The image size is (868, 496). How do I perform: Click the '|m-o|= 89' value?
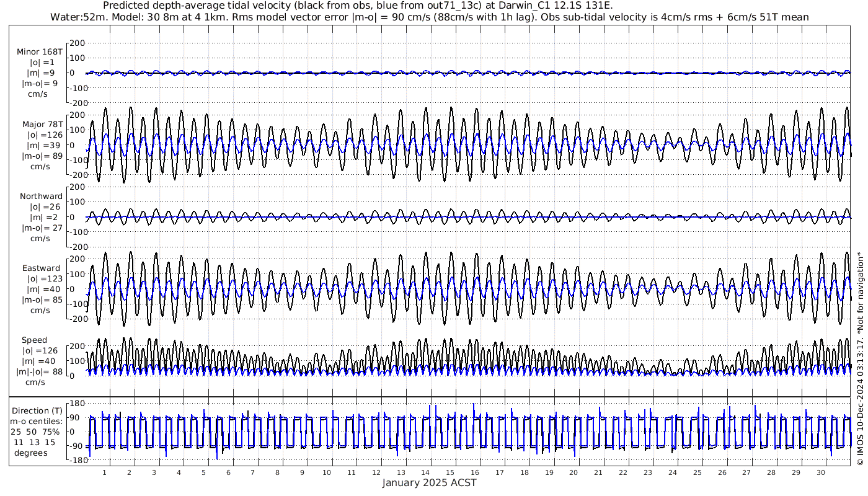pyautogui.click(x=42, y=156)
